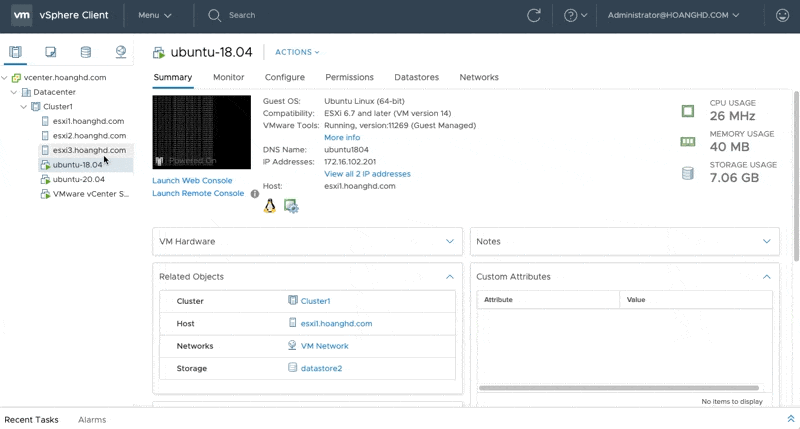The width and height of the screenshot is (800, 429).
Task: Click the storage usage icon
Action: (x=688, y=173)
